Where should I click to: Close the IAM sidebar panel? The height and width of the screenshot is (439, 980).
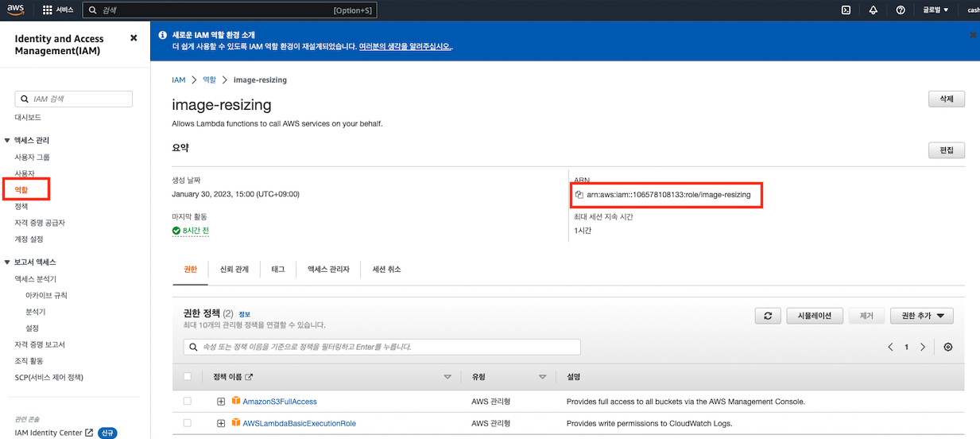(134, 38)
